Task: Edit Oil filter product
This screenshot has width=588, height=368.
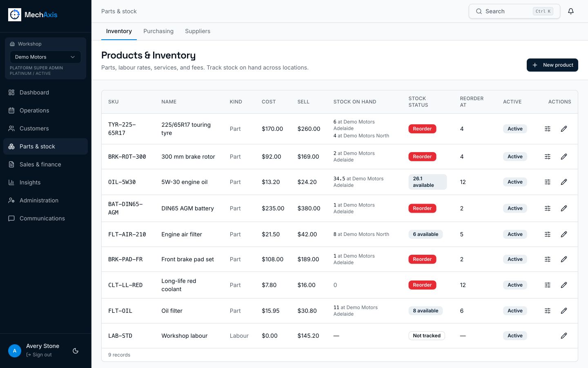Action: [564, 311]
